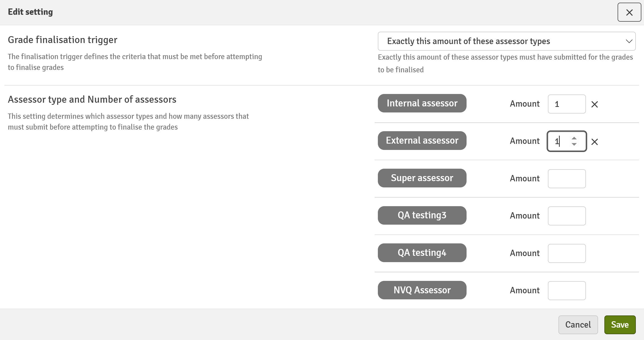Select the External assessor tag
This screenshot has height=340, width=644.
coord(422,140)
